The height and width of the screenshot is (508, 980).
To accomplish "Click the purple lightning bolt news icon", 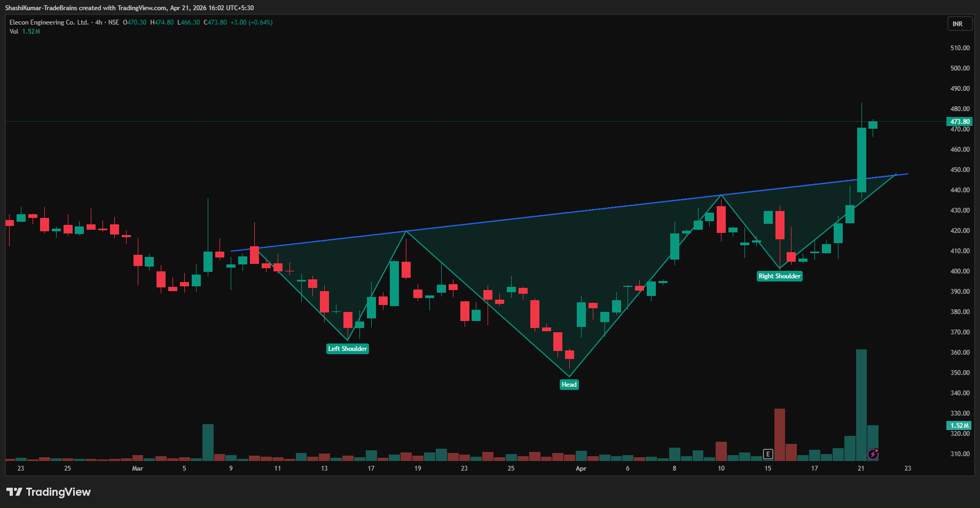I will click(873, 454).
